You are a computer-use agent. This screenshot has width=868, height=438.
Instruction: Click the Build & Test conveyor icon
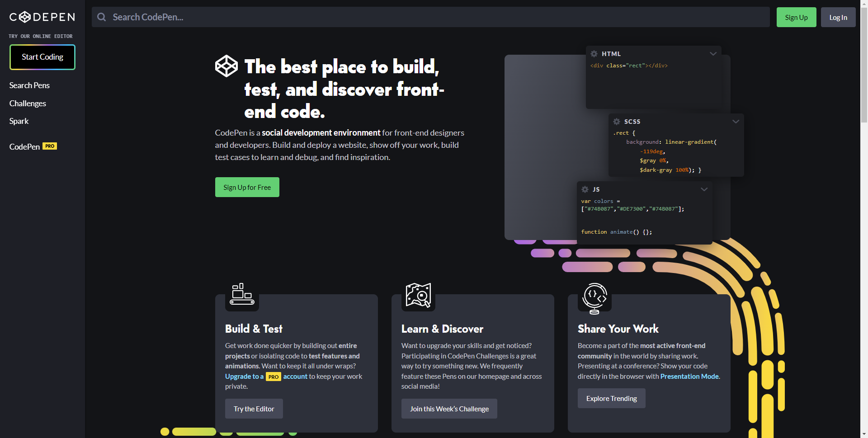[x=242, y=294]
